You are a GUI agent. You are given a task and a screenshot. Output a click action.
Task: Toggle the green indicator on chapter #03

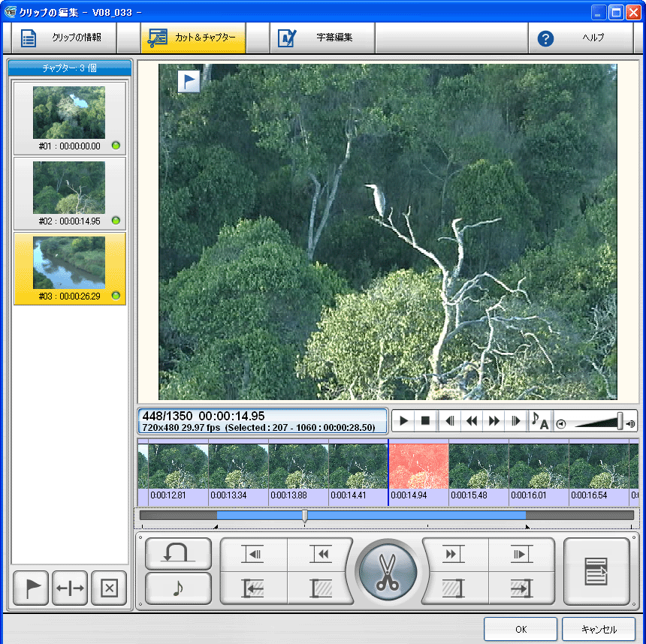(116, 296)
